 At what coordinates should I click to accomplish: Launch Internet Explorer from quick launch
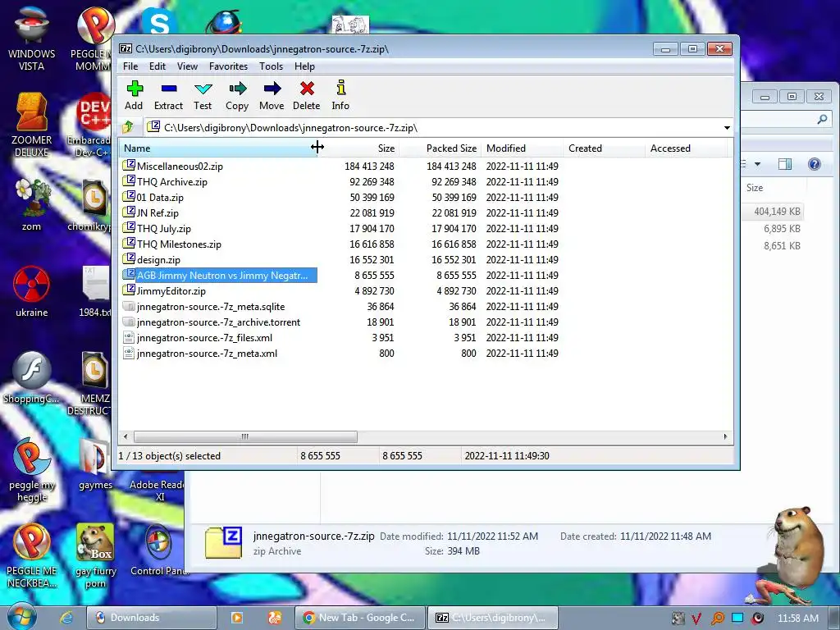pyautogui.click(x=66, y=618)
